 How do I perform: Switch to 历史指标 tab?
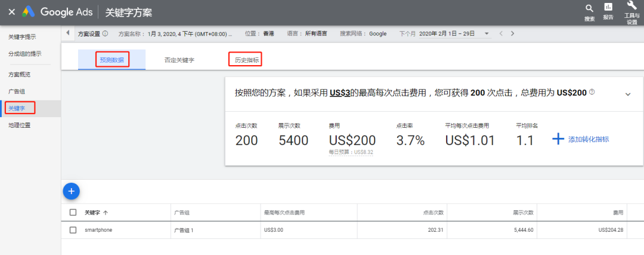pyautogui.click(x=247, y=60)
